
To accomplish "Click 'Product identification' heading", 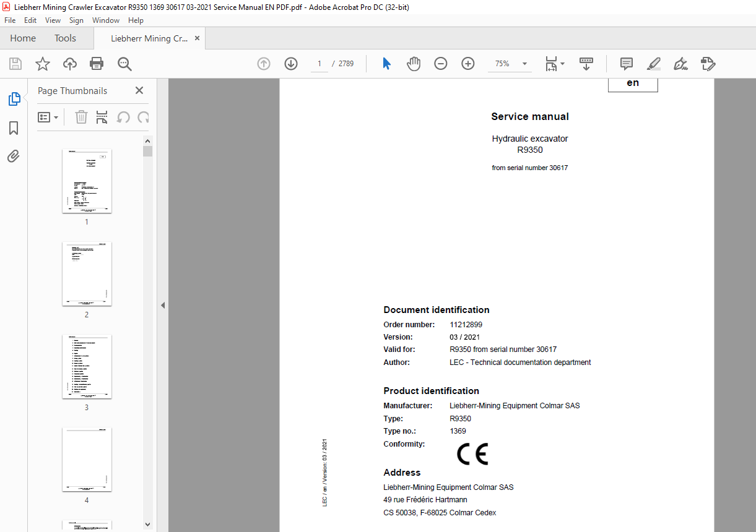I will click(432, 391).
